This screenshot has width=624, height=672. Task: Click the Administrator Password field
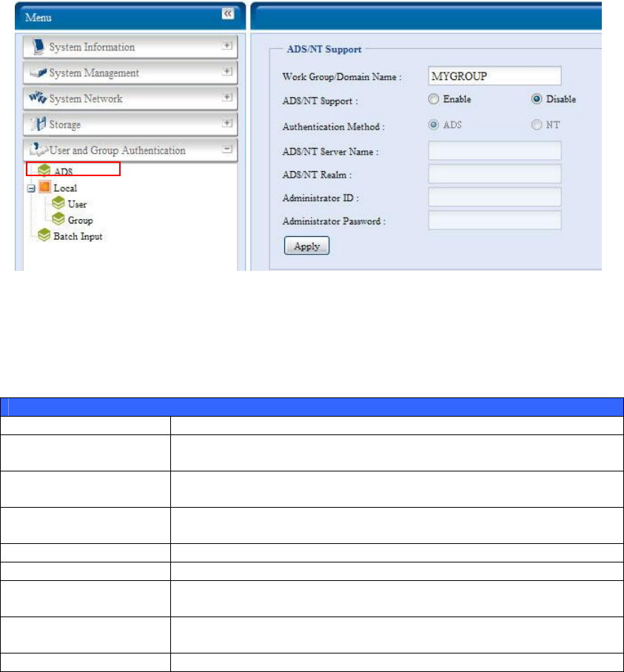(494, 221)
